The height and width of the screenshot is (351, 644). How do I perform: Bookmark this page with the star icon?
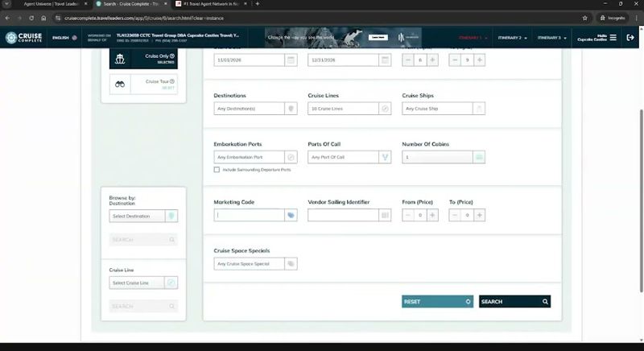(x=585, y=18)
